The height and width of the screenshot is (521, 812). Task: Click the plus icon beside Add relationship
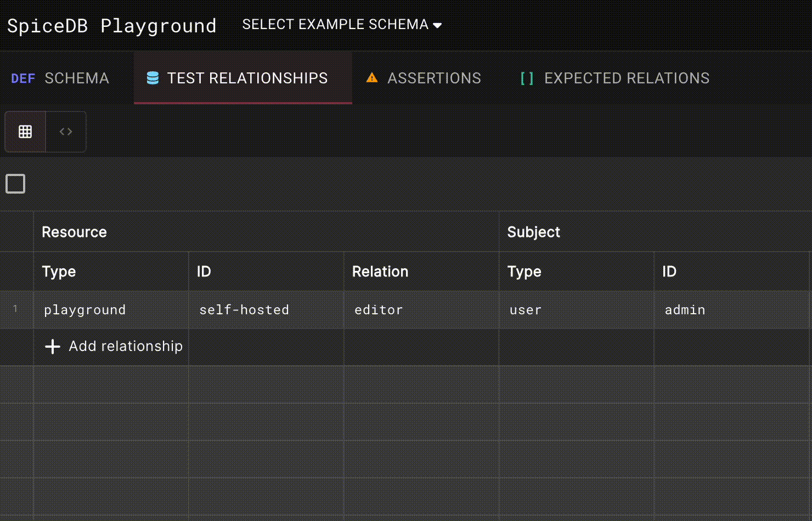52,346
